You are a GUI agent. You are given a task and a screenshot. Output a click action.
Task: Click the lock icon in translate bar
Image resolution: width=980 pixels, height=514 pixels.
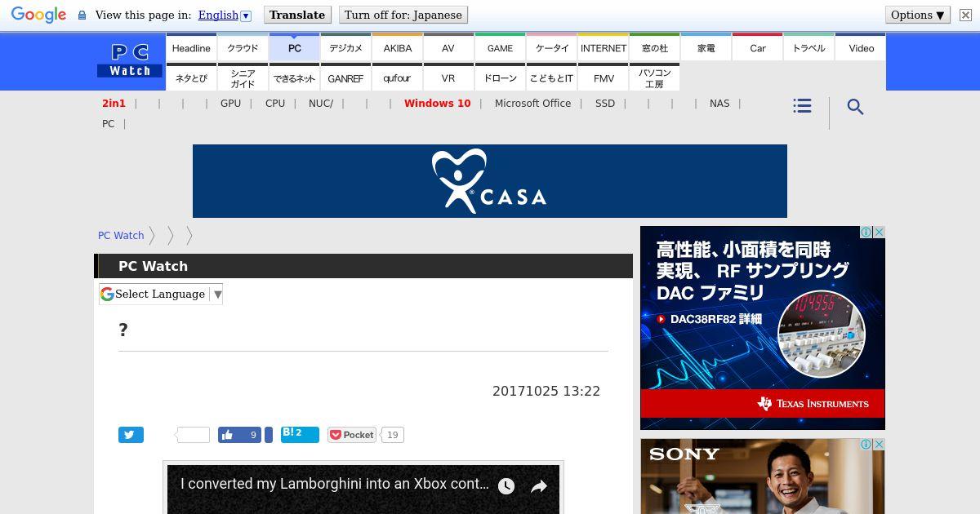pos(82,15)
